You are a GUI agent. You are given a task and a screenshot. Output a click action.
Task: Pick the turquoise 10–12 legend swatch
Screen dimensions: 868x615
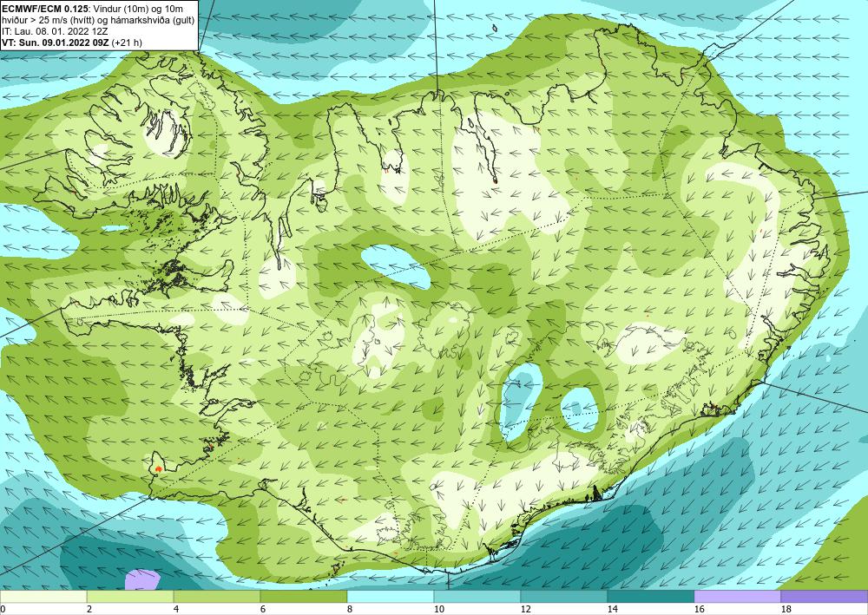tap(477, 596)
